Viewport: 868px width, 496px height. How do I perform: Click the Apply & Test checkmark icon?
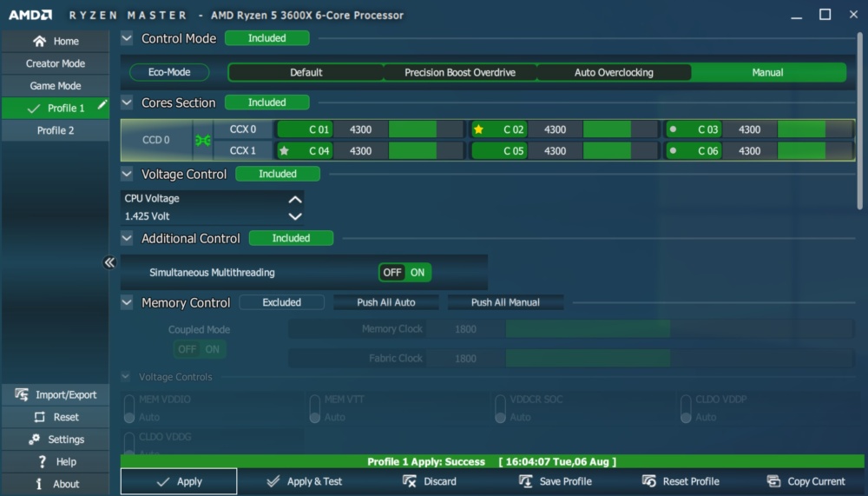click(273, 481)
